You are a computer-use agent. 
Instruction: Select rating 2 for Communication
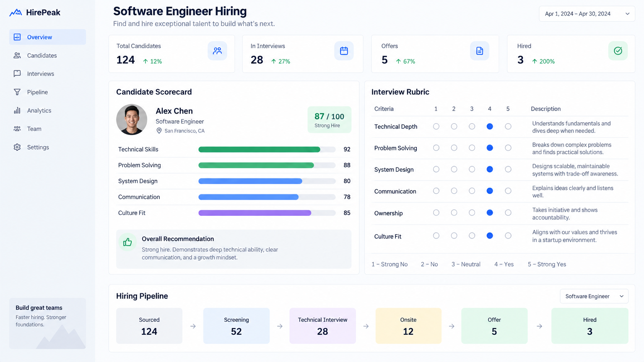[x=454, y=191]
